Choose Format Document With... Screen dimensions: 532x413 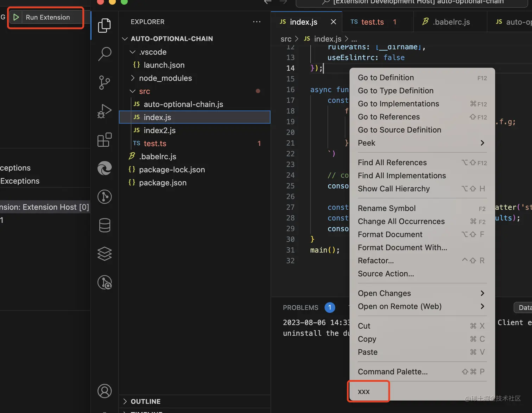click(422, 247)
